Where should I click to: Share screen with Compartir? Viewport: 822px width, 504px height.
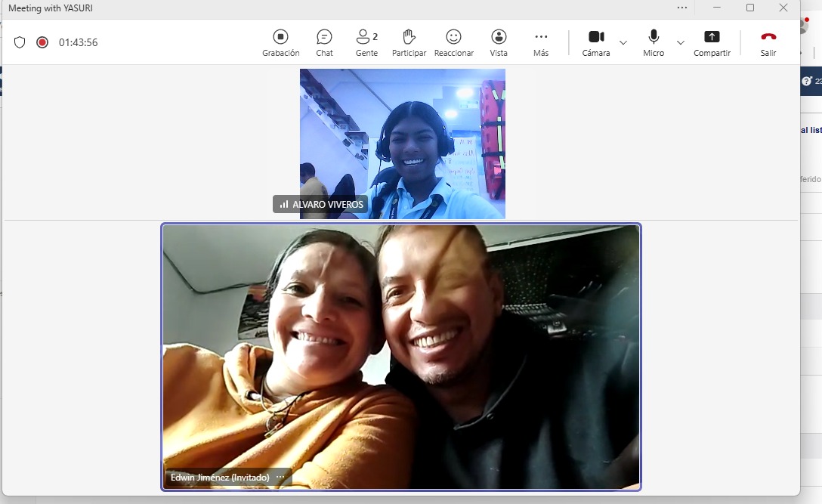point(712,42)
